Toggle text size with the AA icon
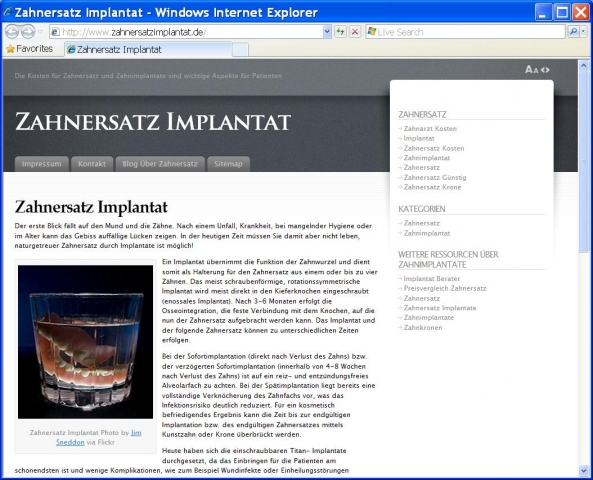593x480 pixels. (x=531, y=70)
